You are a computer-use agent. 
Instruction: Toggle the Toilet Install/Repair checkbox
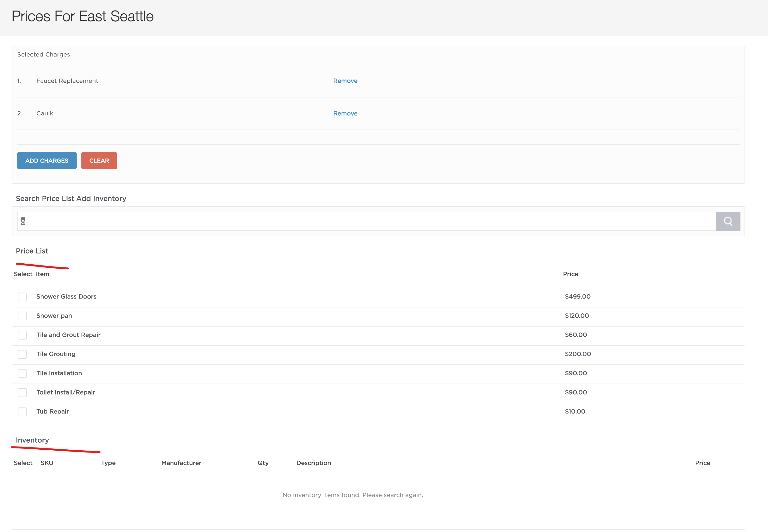(x=22, y=392)
